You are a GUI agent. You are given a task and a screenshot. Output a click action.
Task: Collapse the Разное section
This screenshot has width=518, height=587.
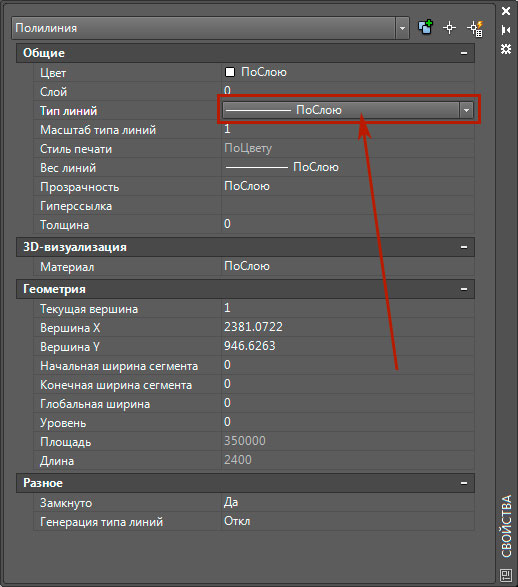pyautogui.click(x=464, y=483)
